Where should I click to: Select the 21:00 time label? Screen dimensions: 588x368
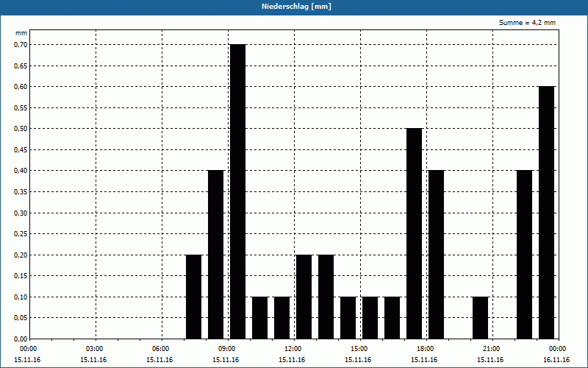tap(492, 349)
